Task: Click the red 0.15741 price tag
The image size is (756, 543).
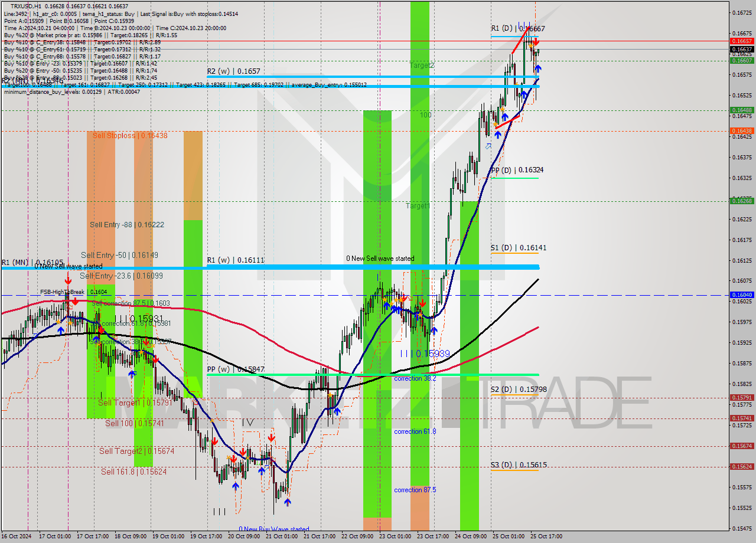Action: pos(742,418)
